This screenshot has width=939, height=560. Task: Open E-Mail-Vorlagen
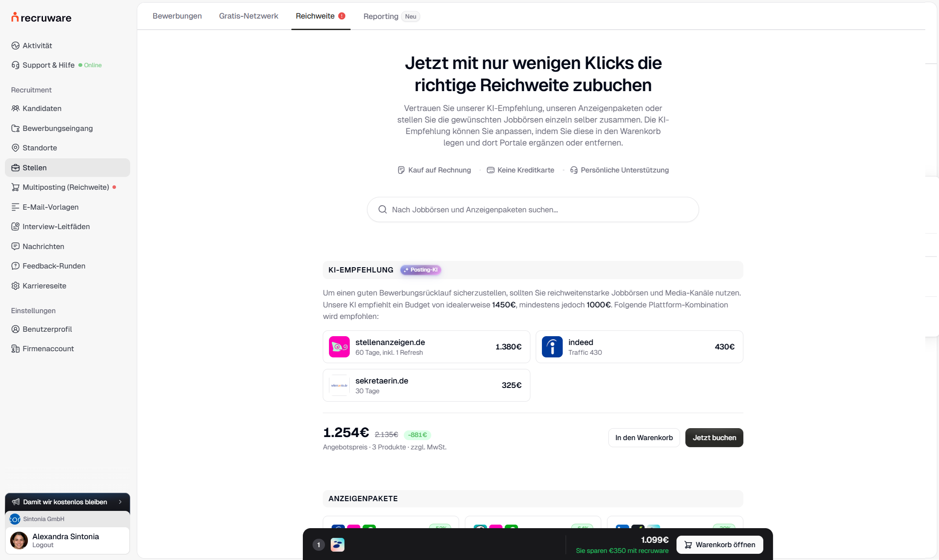[x=50, y=207]
